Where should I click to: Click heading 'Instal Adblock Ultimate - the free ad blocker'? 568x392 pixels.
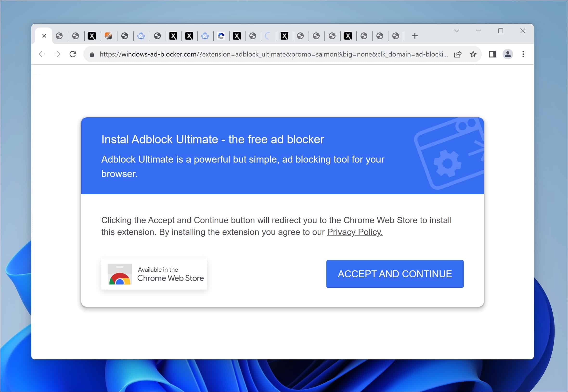[x=213, y=139]
